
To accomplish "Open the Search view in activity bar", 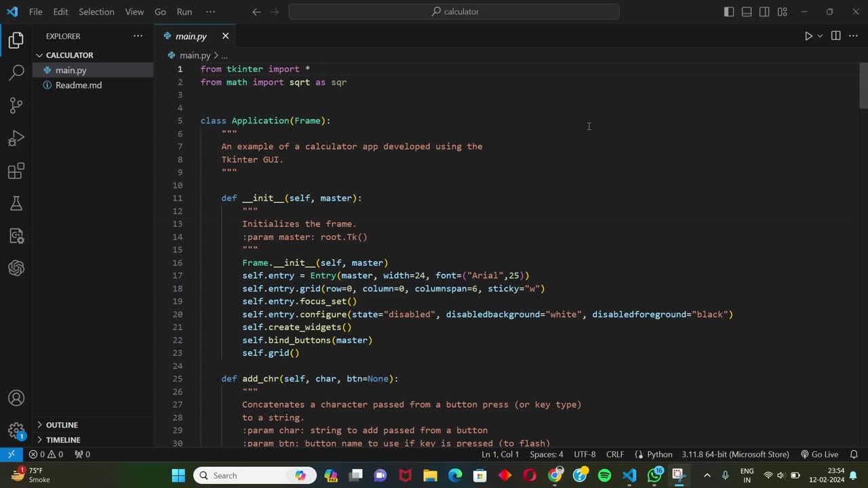I will click(x=16, y=73).
